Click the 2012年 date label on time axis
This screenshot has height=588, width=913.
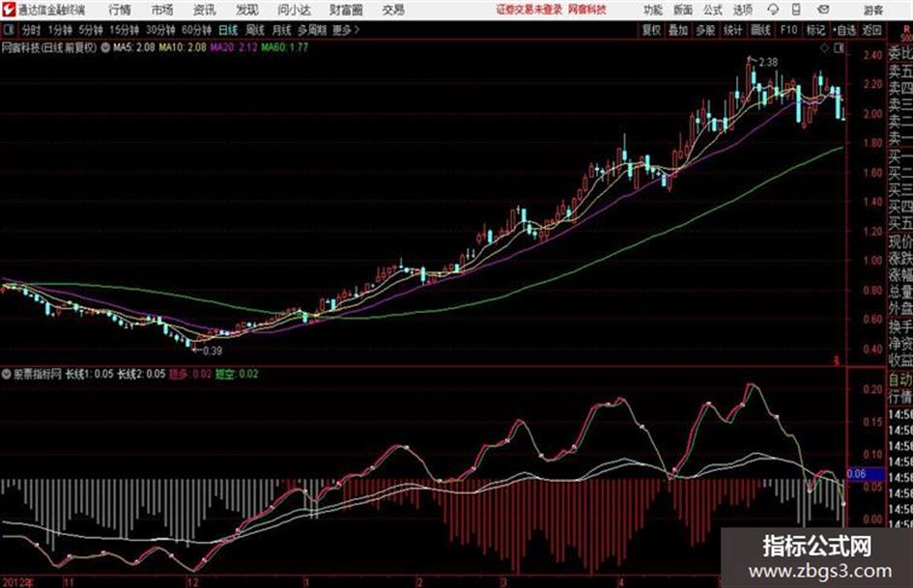coord(17,582)
